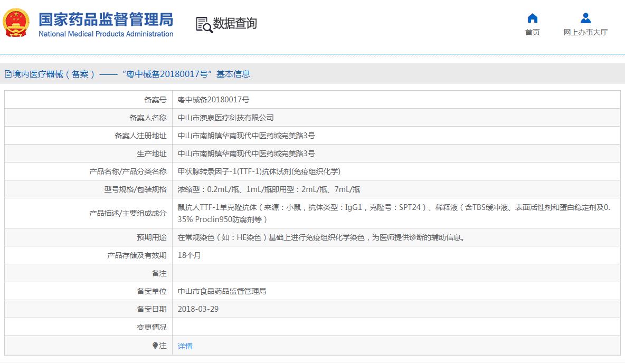This screenshot has height=364, width=625.
Task: Click the filing date 2018-03-29
Action: (x=198, y=309)
